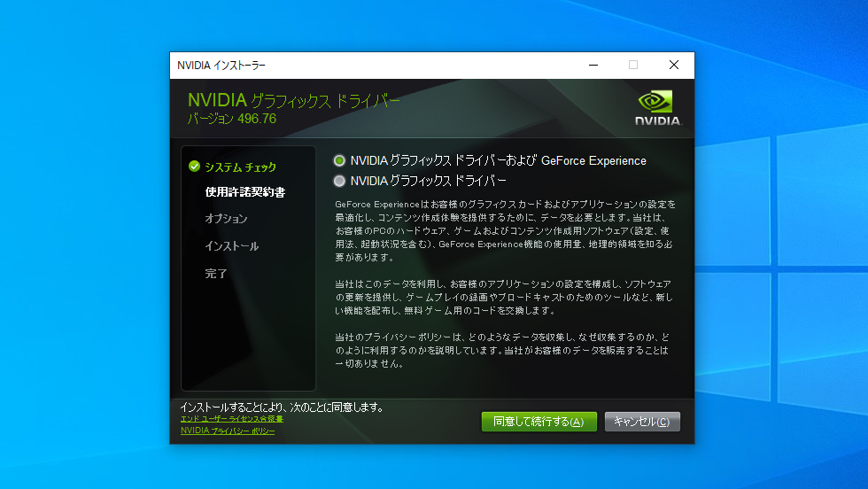The height and width of the screenshot is (489, 868).
Task: Click the 当社はこのデータを利用し paragraph
Action: coord(504,298)
